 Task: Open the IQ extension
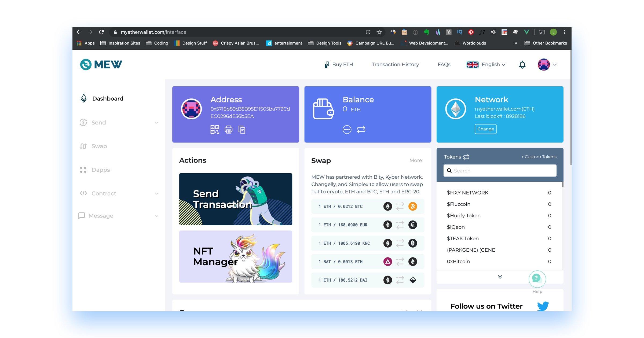point(460,32)
